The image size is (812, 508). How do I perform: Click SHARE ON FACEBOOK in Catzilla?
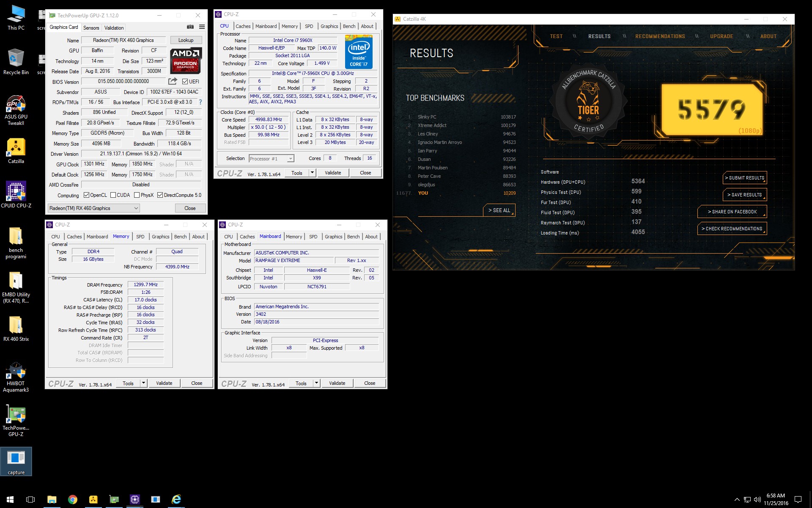(x=732, y=212)
